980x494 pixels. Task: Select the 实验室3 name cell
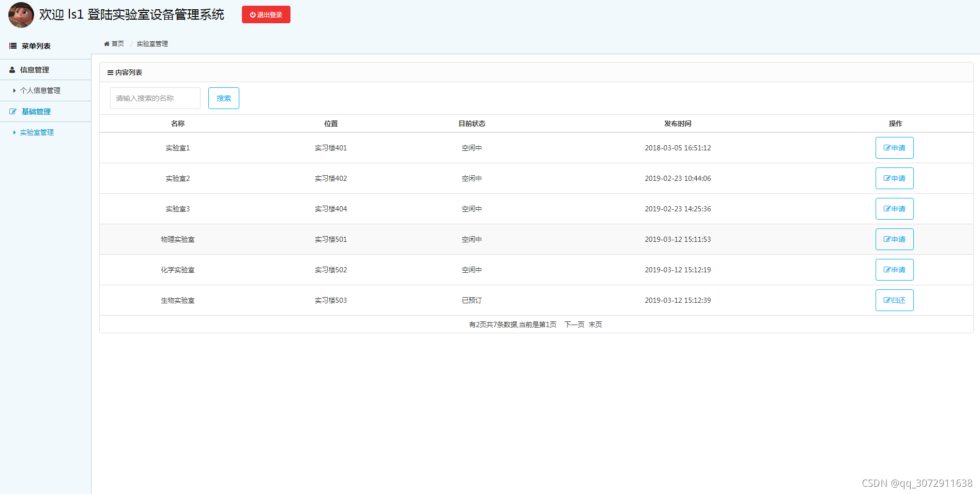178,209
